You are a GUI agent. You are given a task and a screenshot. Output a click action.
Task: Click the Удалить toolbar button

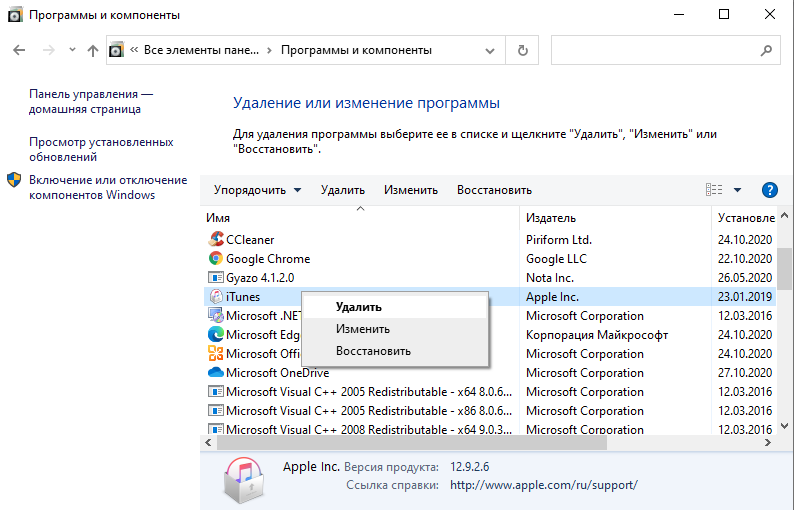[x=343, y=190]
